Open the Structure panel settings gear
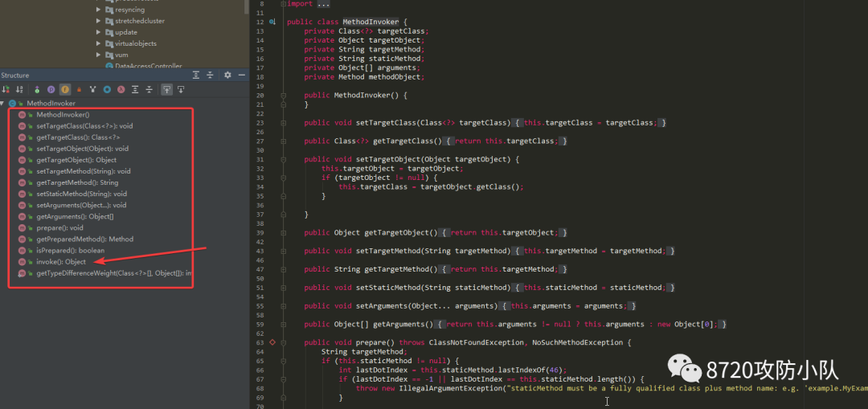This screenshot has width=868, height=409. (x=227, y=76)
